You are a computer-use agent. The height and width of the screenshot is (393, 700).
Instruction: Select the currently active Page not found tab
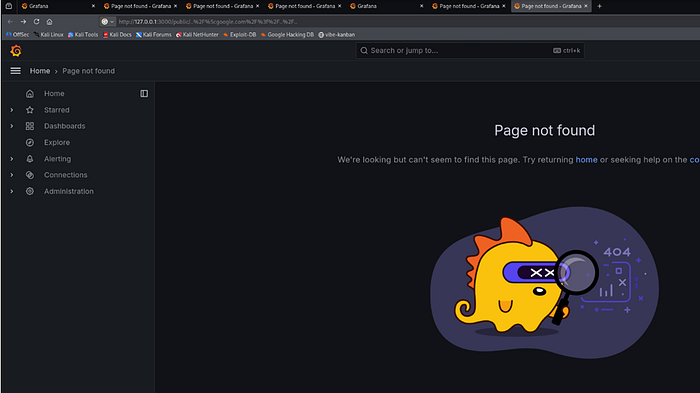[x=551, y=6]
